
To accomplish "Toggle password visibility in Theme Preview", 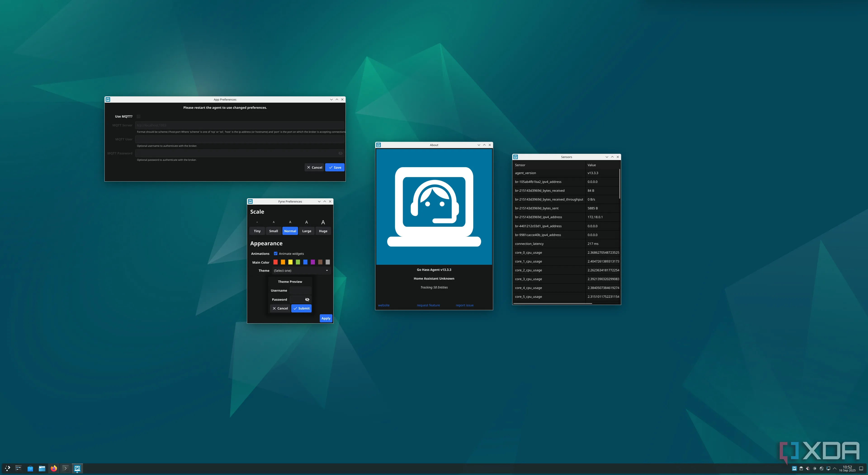I will 307,299.
